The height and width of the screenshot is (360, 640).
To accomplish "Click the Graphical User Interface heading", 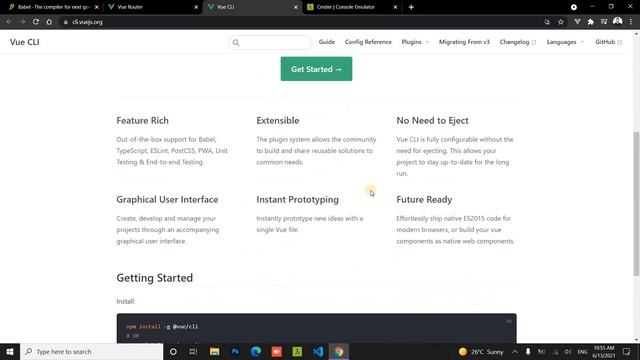I will coord(167,200).
